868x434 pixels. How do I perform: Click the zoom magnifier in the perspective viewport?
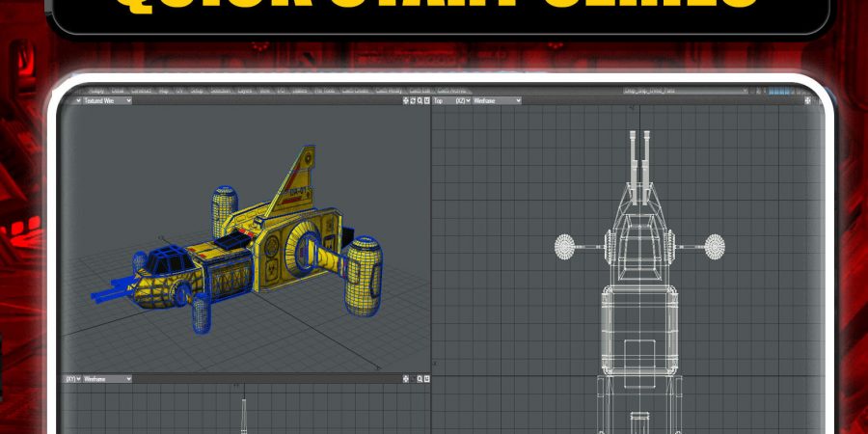(419, 100)
